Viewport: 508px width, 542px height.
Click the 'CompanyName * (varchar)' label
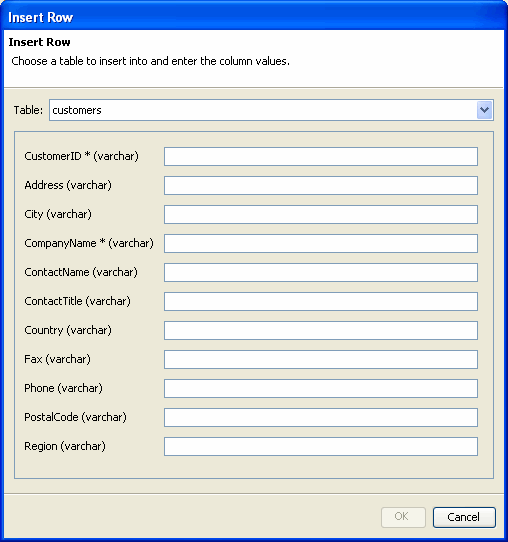pos(89,243)
